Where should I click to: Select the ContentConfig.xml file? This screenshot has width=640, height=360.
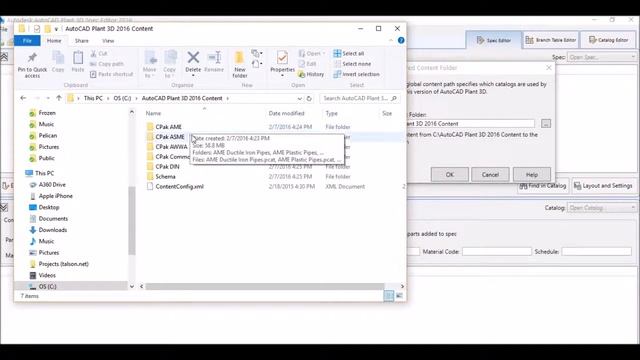coord(179,187)
